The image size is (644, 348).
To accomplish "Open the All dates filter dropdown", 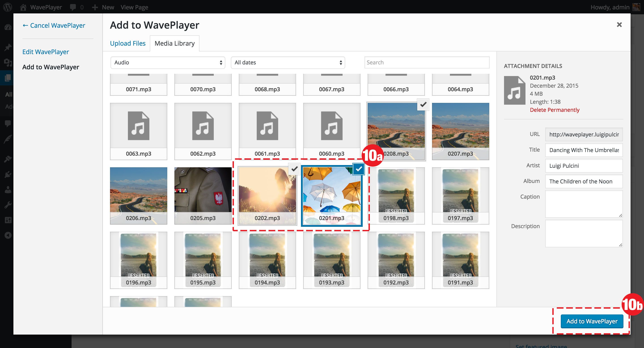I will 288,62.
